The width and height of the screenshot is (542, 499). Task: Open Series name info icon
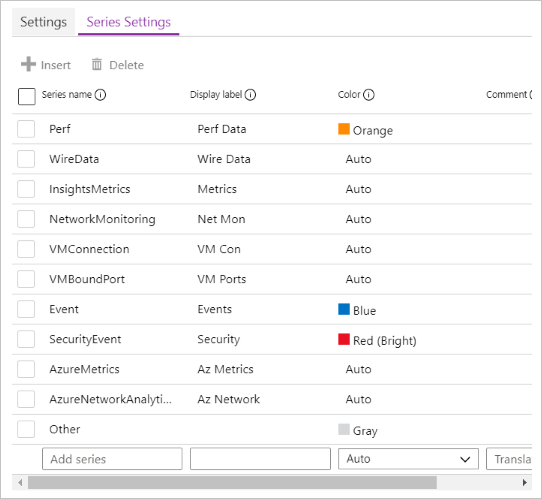point(100,95)
